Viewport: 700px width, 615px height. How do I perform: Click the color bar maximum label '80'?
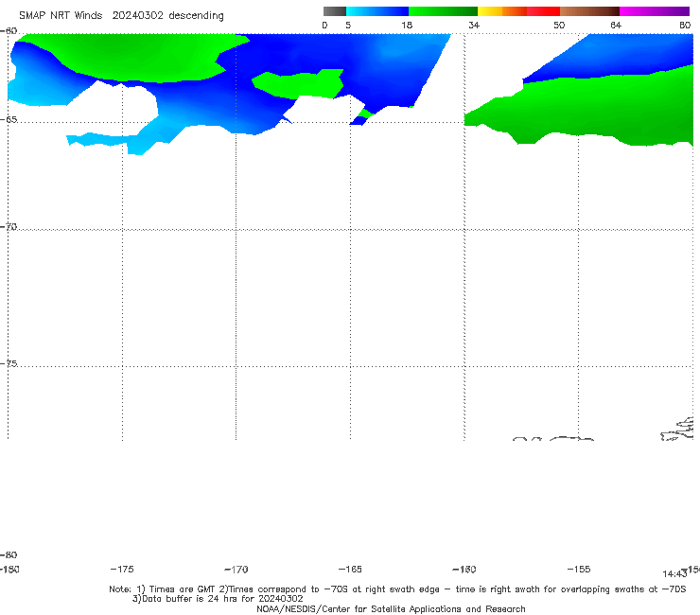pos(685,25)
